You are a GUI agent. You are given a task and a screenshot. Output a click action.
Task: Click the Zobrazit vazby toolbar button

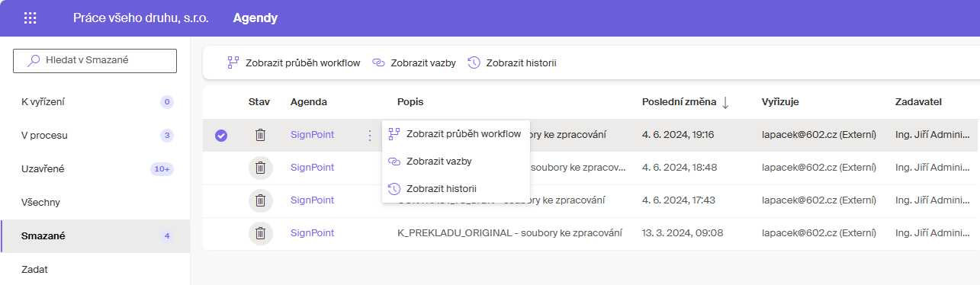point(414,63)
